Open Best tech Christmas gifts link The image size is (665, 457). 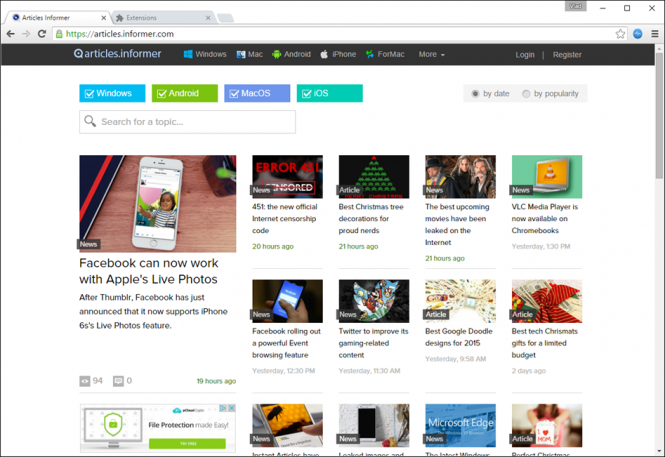tap(545, 343)
